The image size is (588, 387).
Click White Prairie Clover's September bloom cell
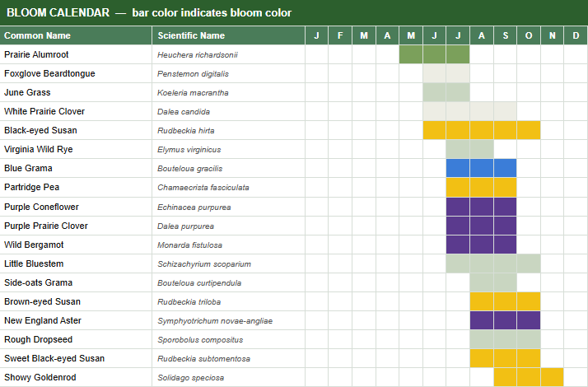[505, 111]
